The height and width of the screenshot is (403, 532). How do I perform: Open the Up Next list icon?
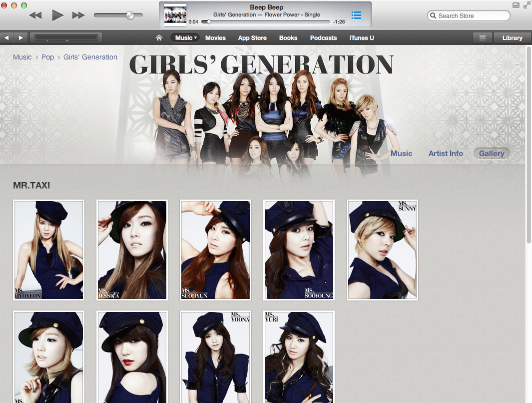(x=356, y=15)
